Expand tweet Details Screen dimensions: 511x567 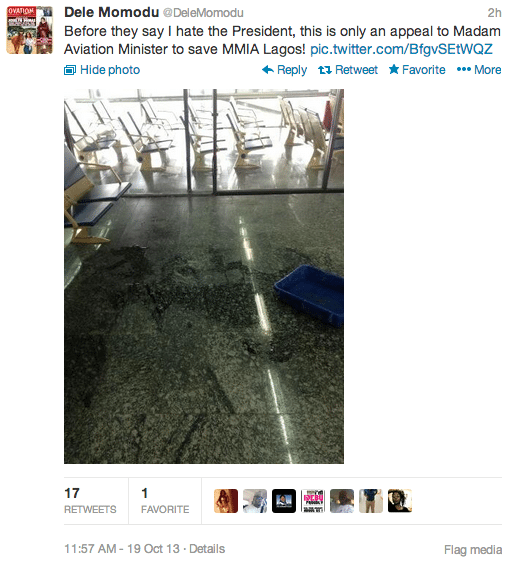pos(207,549)
